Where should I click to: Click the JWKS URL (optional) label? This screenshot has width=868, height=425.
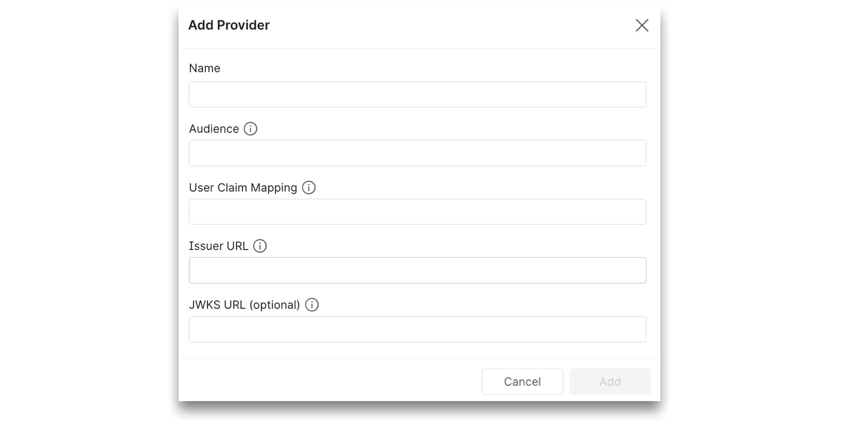[x=244, y=305]
